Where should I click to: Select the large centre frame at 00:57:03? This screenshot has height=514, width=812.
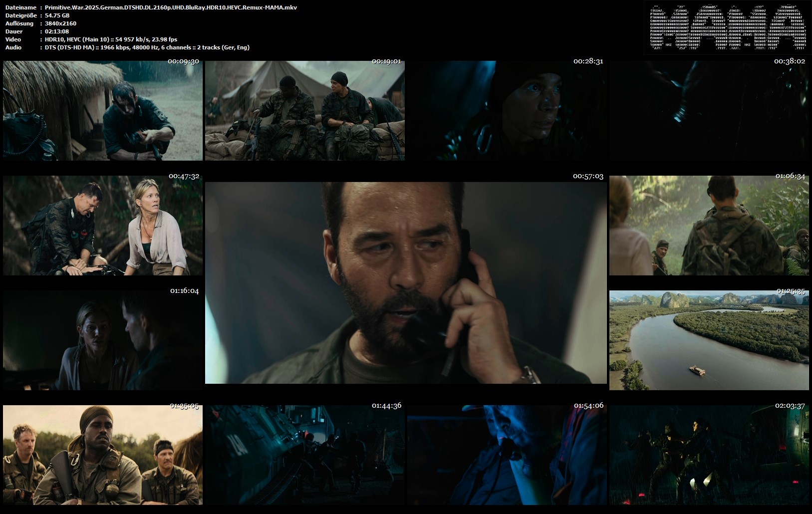click(406, 283)
